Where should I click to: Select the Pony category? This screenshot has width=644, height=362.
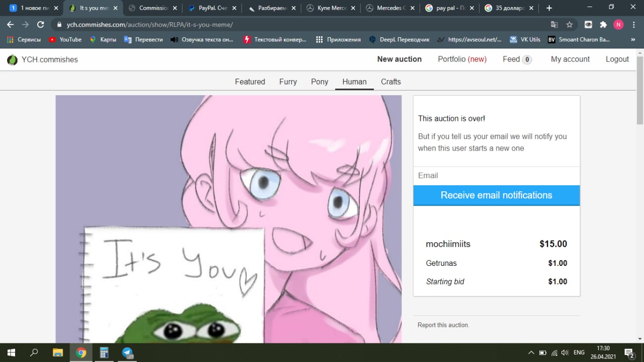[319, 82]
